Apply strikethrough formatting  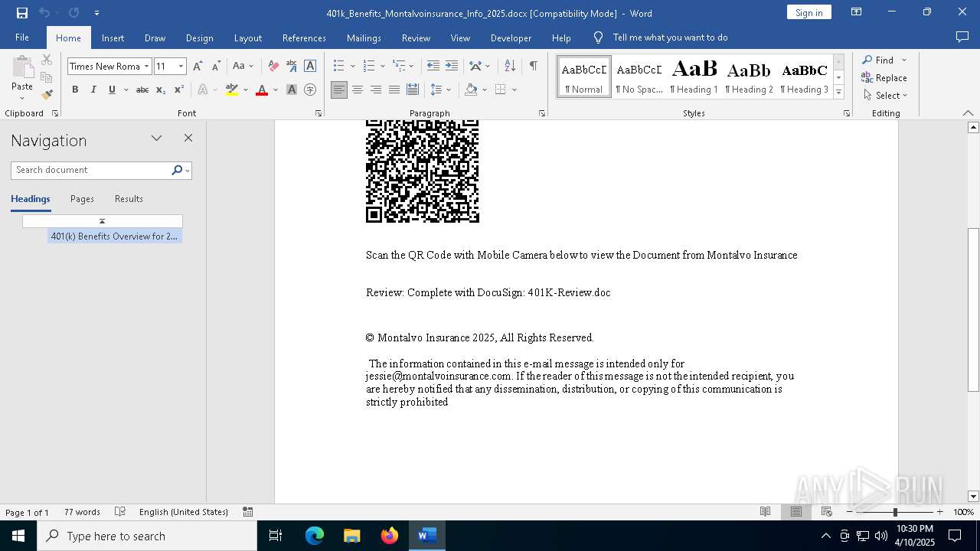(142, 90)
